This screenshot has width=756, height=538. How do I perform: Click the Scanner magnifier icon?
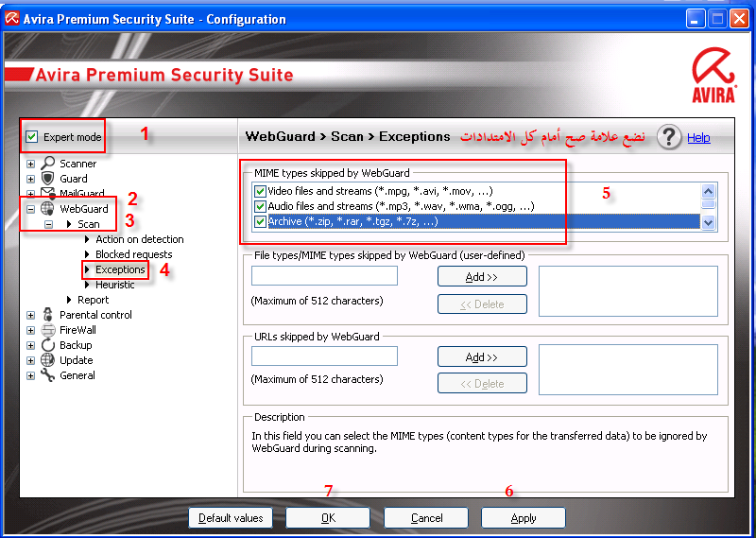48,163
